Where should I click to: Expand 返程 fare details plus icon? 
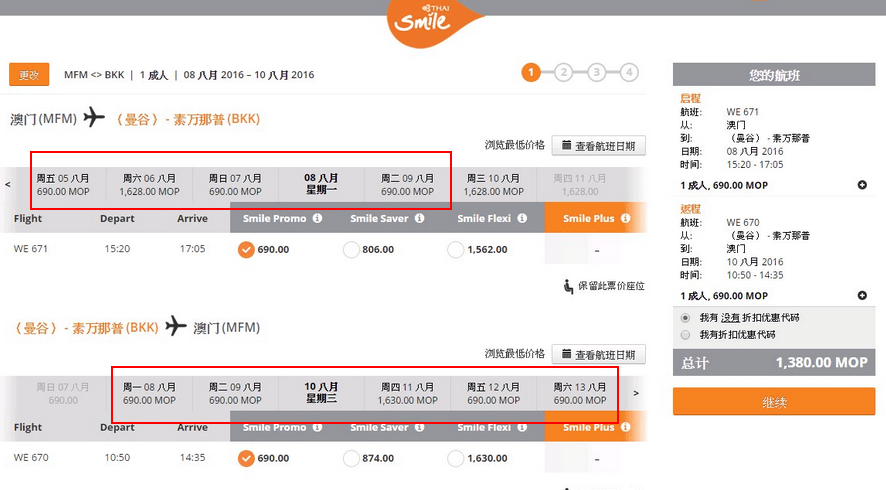tap(862, 296)
